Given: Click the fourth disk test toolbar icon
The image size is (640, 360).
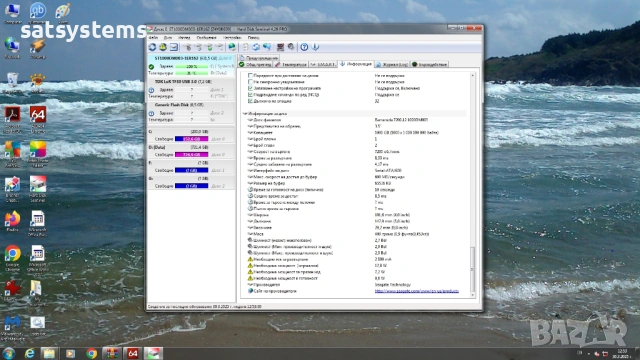Looking at the screenshot, I should coord(220,47).
